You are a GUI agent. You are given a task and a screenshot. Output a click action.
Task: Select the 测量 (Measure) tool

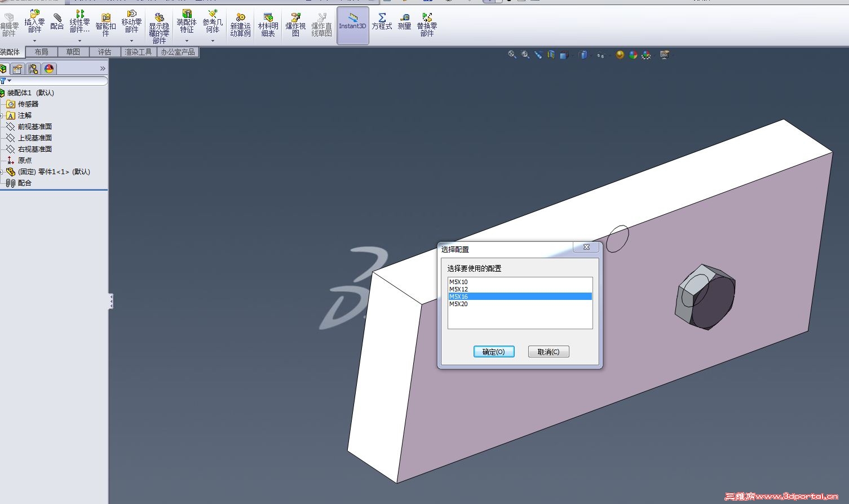pyautogui.click(x=404, y=21)
